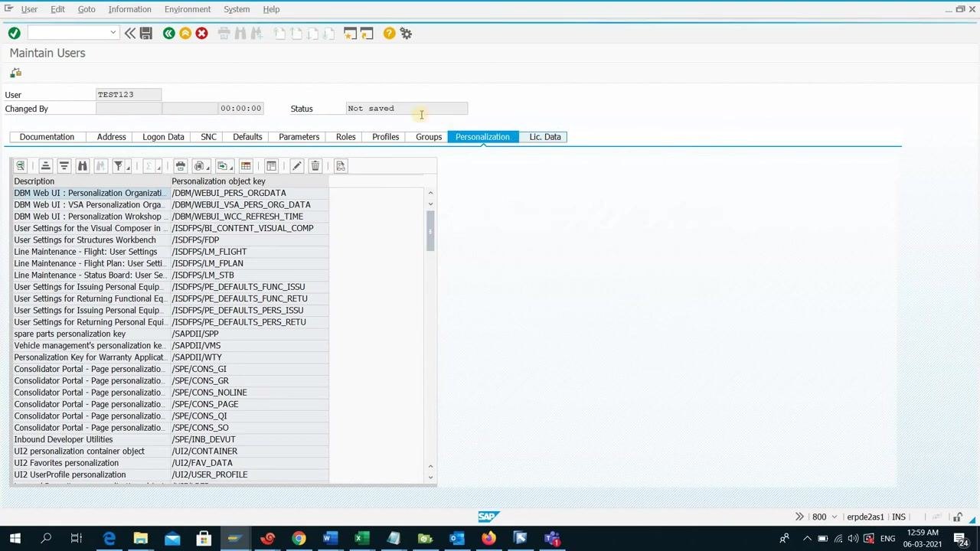980x551 pixels.
Task: Click the Print icon in grid toolbar
Action: [x=181, y=166]
